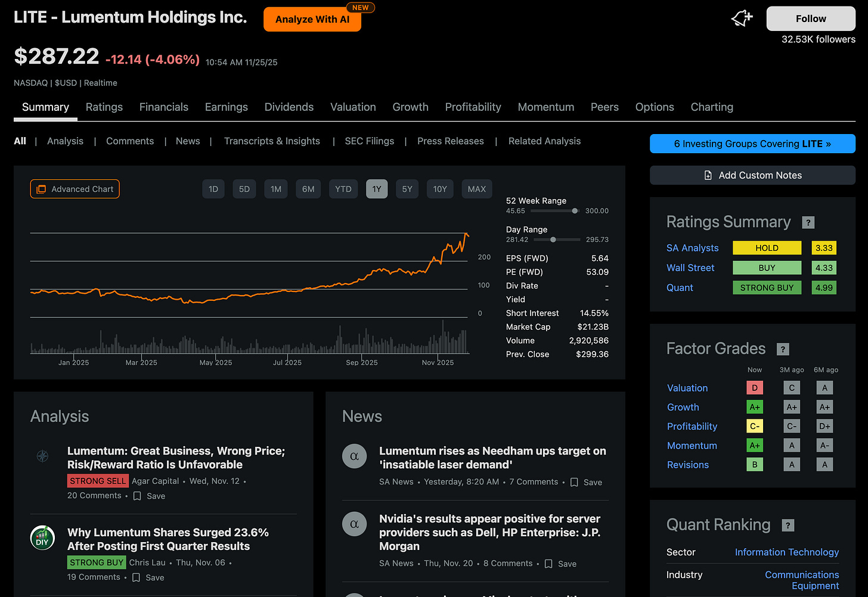This screenshot has height=597, width=868.
Task: View the 20 Comments on Agar article
Action: coord(94,496)
